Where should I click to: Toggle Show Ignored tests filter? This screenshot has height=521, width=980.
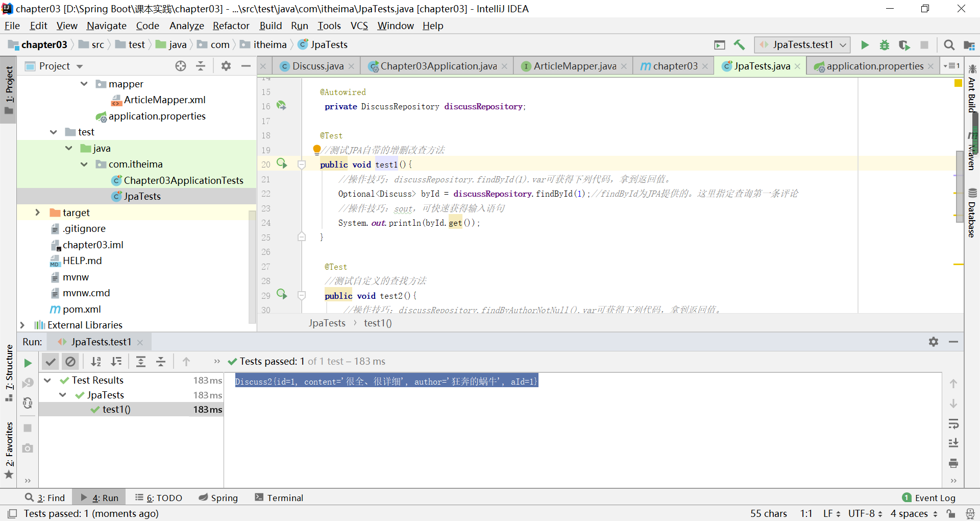(x=70, y=362)
